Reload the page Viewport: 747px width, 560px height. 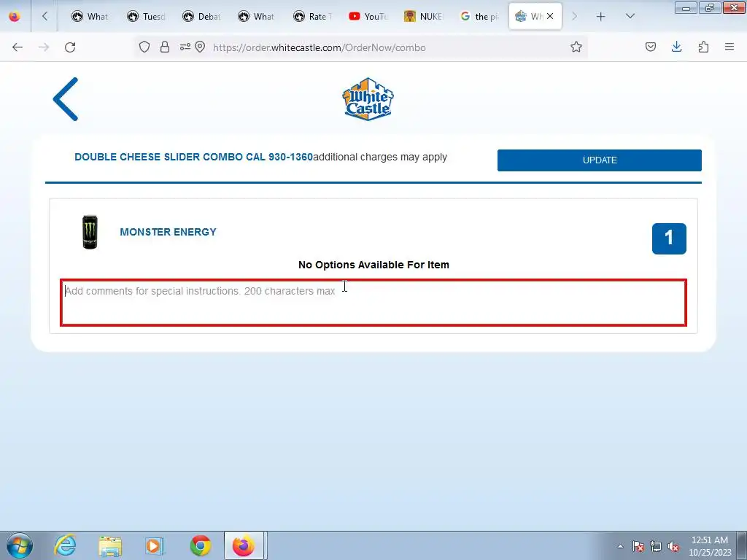pos(70,47)
